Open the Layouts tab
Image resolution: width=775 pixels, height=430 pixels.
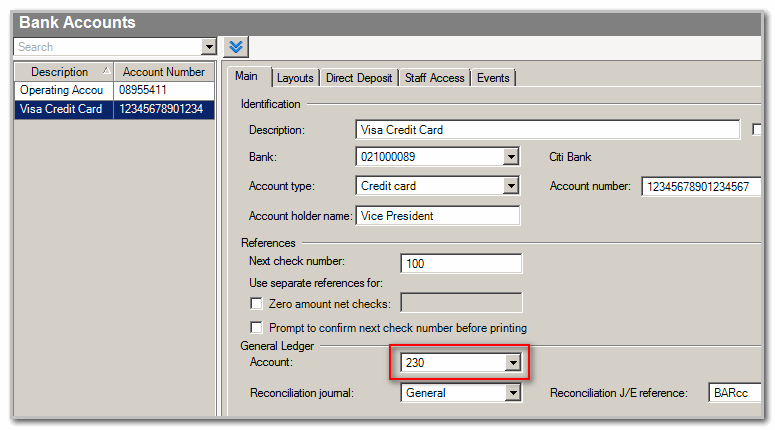point(295,78)
